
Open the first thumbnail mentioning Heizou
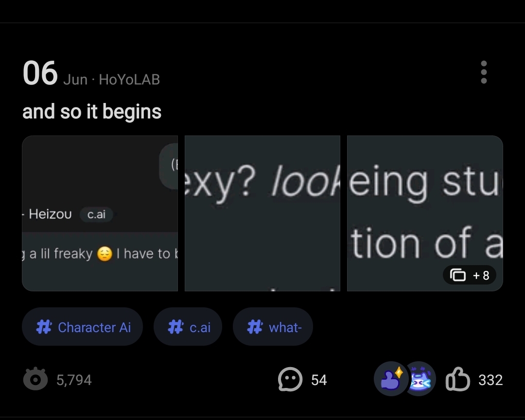100,213
